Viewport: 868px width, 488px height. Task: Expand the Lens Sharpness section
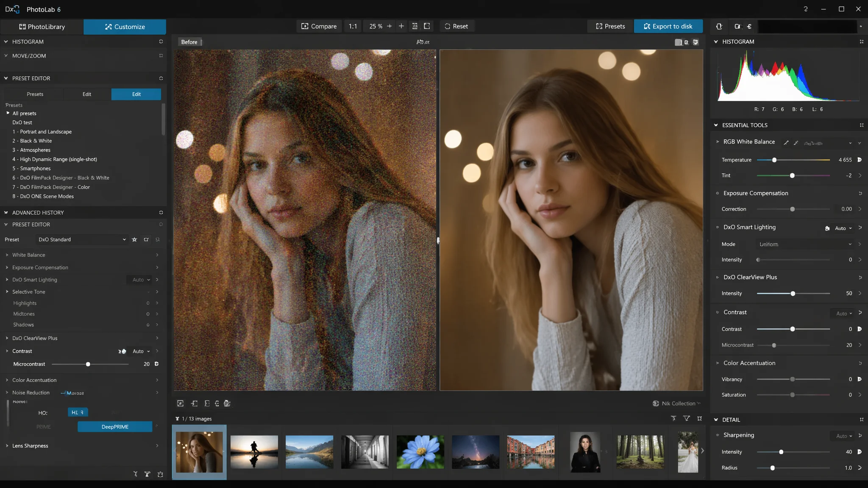pos(7,446)
